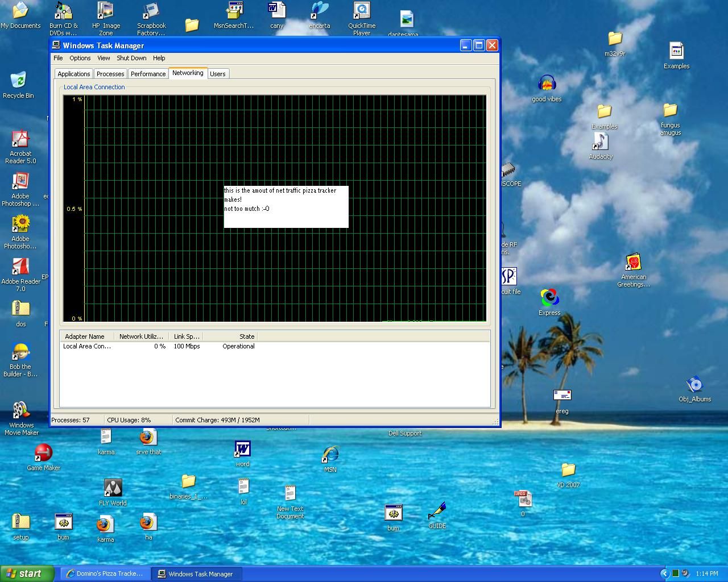The height and width of the screenshot is (582, 728).
Task: Open the sunflower Adobe Photoshop shortcut
Action: tap(20, 232)
